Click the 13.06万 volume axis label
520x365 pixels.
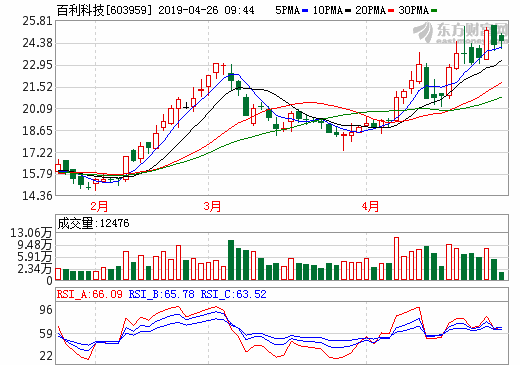pos(31,233)
